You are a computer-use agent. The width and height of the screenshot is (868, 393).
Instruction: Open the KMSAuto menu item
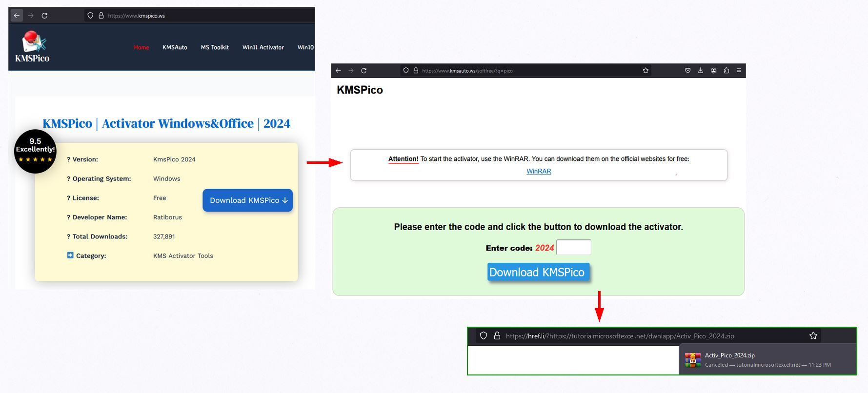175,47
